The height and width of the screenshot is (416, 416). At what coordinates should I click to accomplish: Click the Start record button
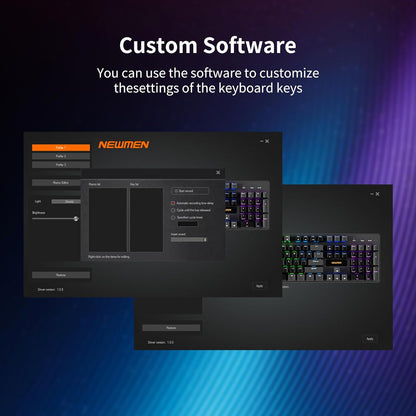(x=190, y=191)
